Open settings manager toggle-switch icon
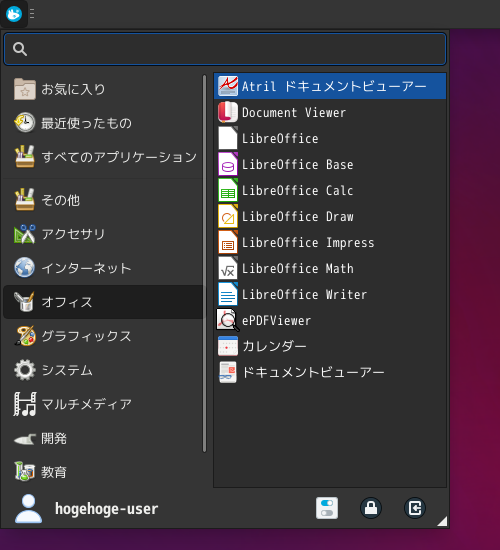Viewport: 500px width, 550px height. click(327, 508)
